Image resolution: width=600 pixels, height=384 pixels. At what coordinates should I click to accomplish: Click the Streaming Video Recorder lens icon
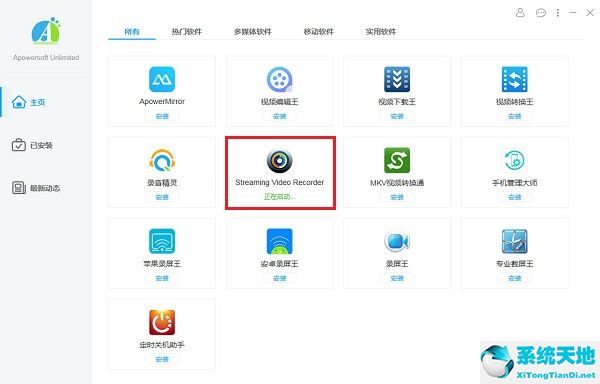click(x=279, y=160)
